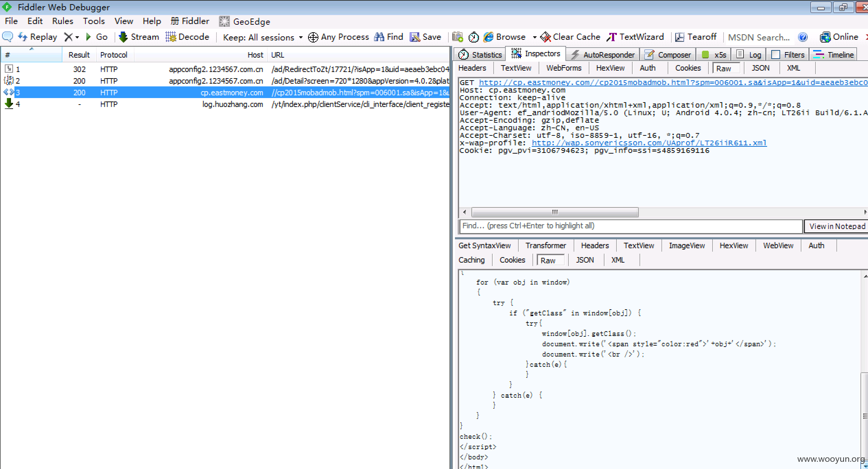Clear the browser cache
Screen dimensions: 868x469
tap(570, 37)
